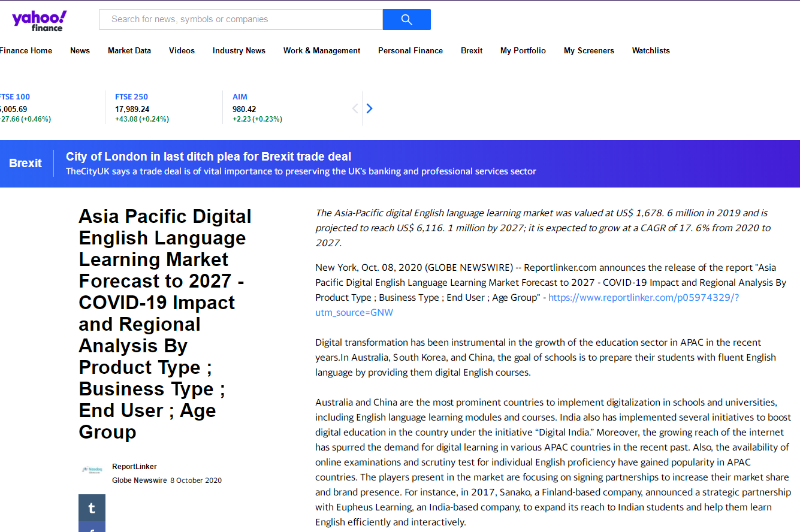Select Industry News in navigation
Viewport: 800px width, 532px height.
pyautogui.click(x=239, y=51)
